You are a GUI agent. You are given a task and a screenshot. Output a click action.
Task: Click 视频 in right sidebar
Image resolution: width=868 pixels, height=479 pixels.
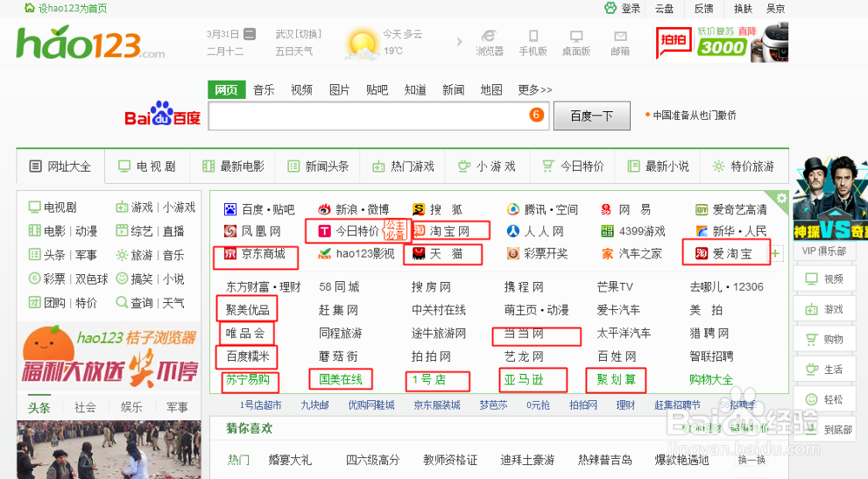(825, 279)
